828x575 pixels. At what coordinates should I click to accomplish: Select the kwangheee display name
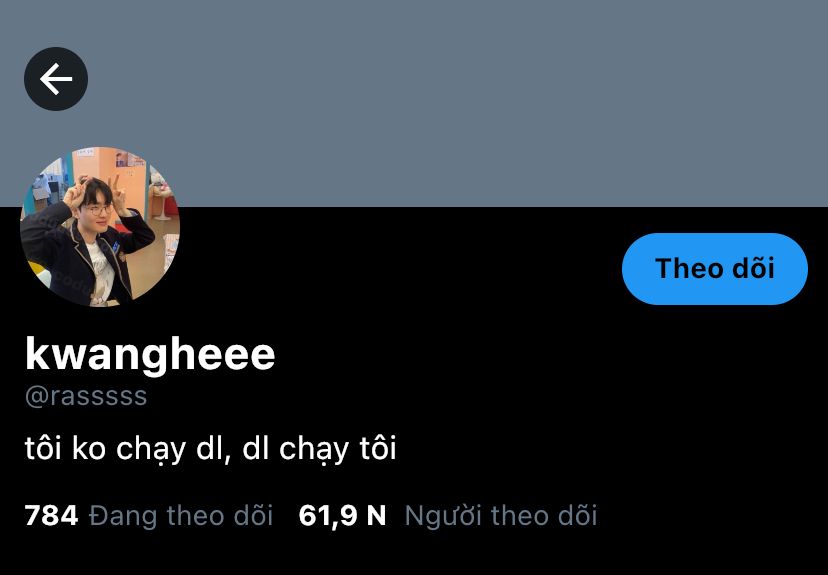pos(150,354)
